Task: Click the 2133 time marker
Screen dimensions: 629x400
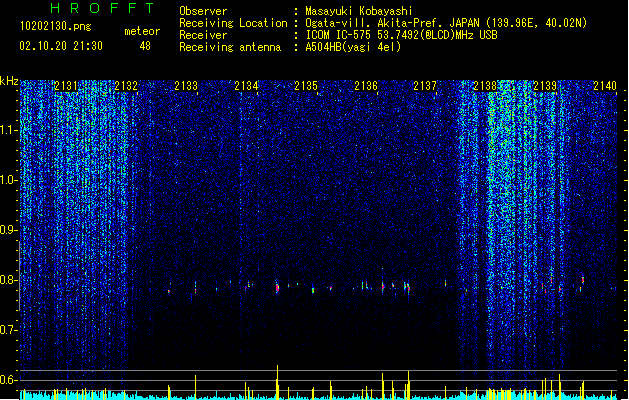Action: [186, 86]
